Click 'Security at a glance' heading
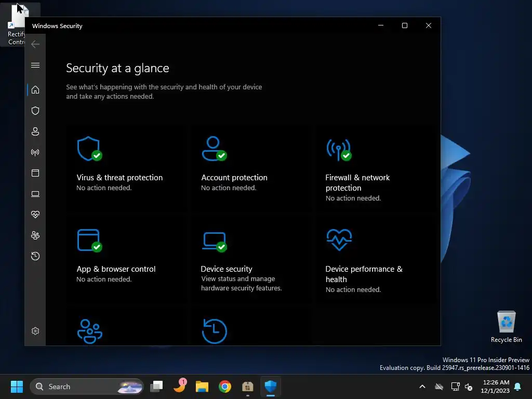 [x=117, y=68]
